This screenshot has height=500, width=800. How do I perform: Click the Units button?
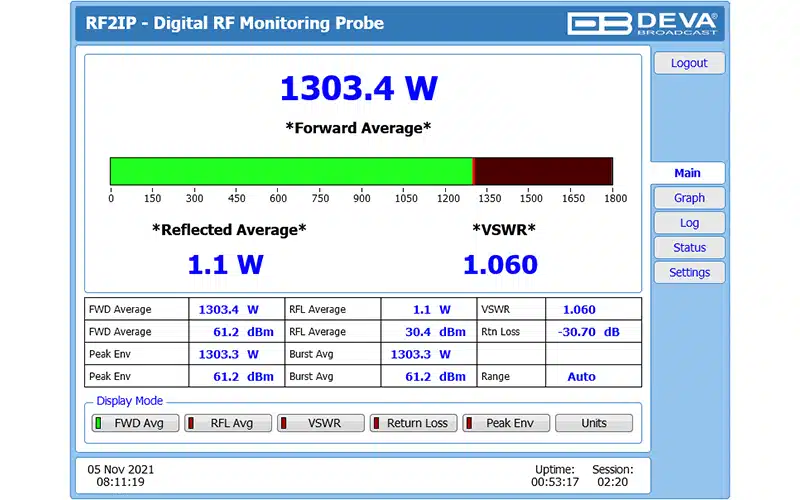coord(594,423)
